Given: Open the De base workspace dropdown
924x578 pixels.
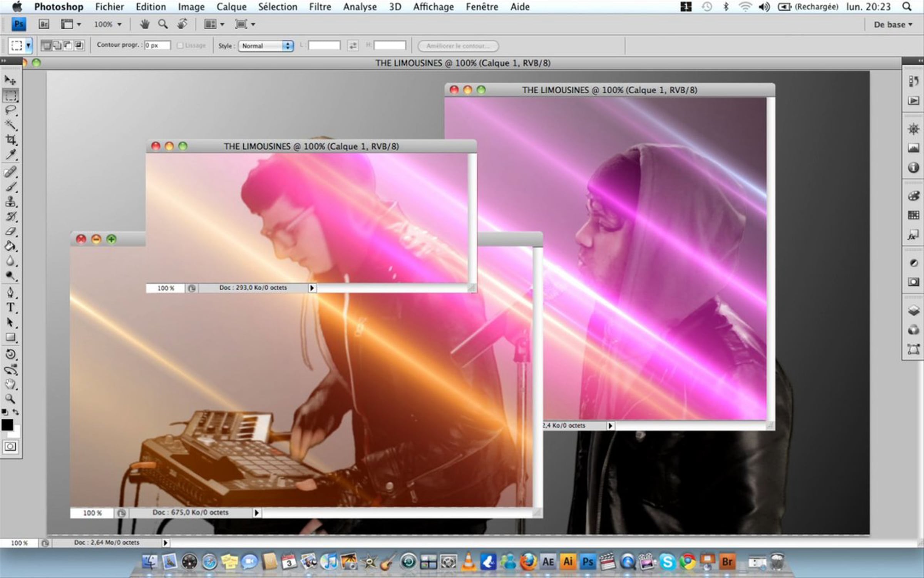Looking at the screenshot, I should (893, 25).
